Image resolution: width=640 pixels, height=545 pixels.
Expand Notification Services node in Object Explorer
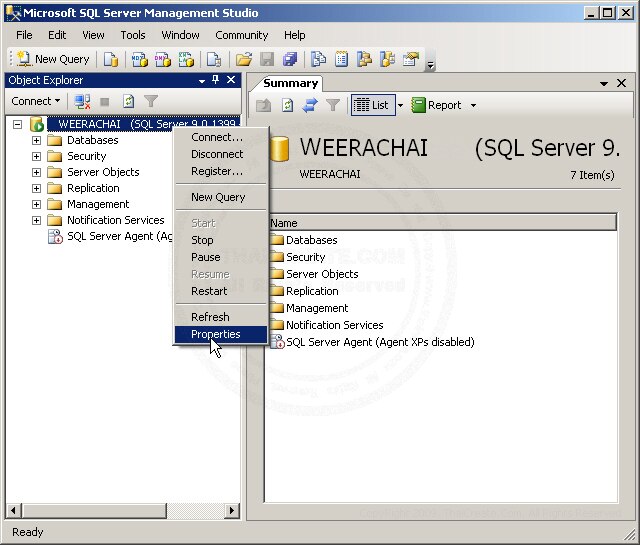[36, 220]
